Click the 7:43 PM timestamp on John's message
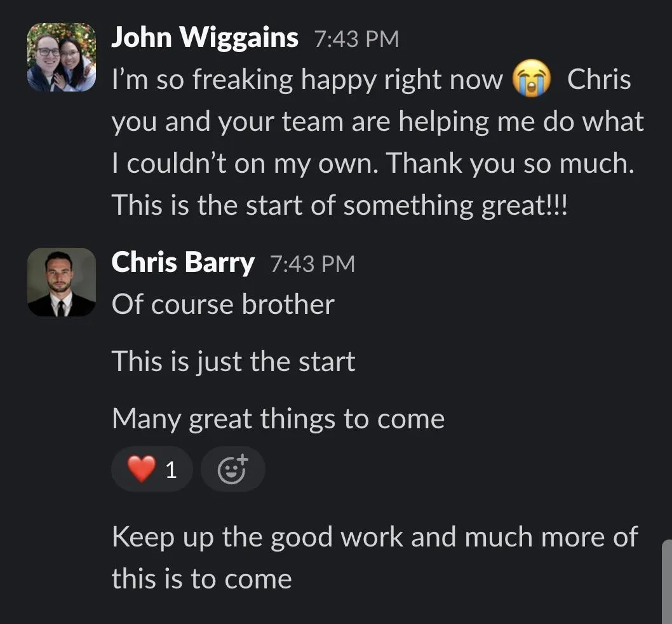672x624 pixels. [x=356, y=39]
